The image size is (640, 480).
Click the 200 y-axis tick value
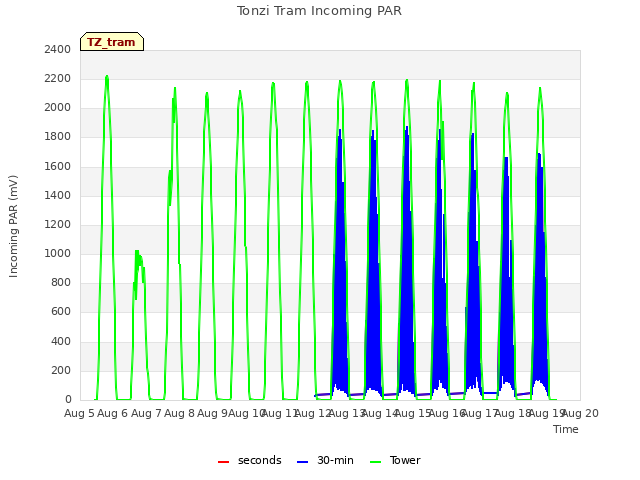[x=61, y=370]
